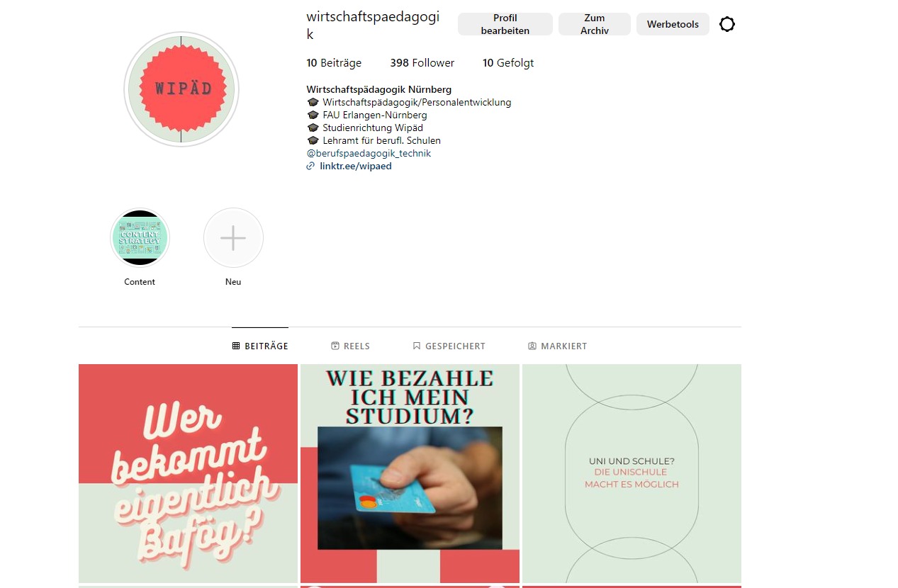Open the settings gear icon

coord(727,24)
